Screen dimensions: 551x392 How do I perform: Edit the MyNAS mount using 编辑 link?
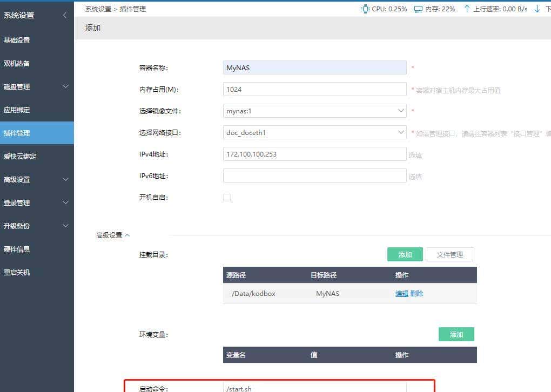[401, 294]
